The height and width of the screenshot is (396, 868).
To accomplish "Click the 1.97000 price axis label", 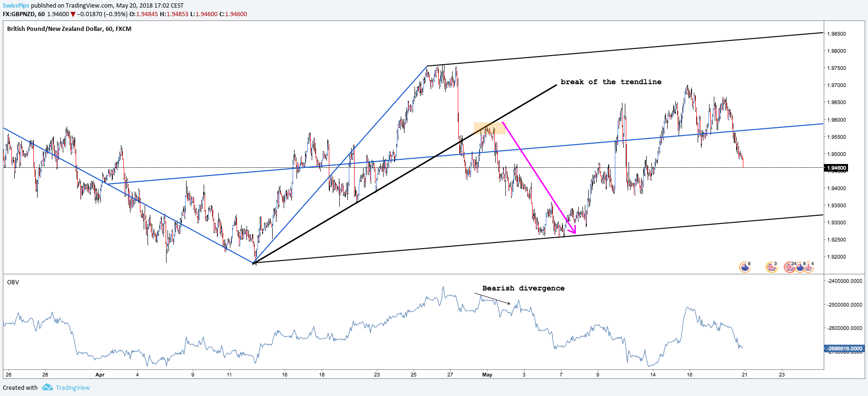I will click(837, 85).
